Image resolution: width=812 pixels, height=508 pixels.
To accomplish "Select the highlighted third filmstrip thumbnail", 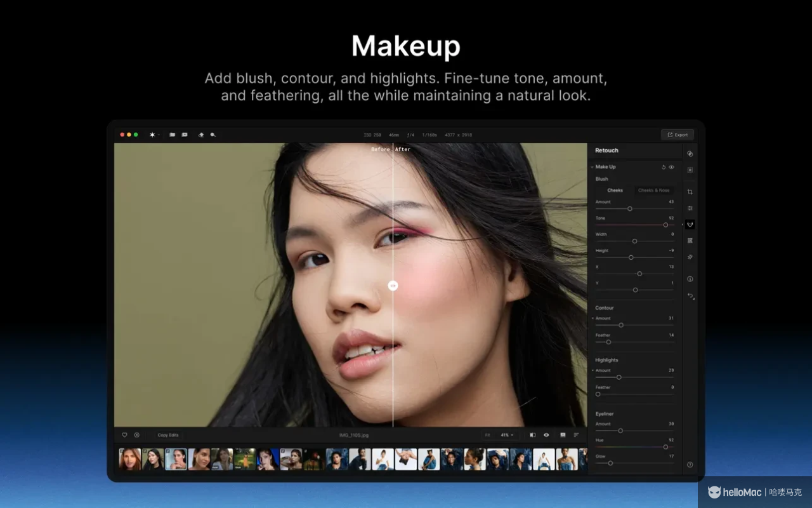I will [176, 459].
